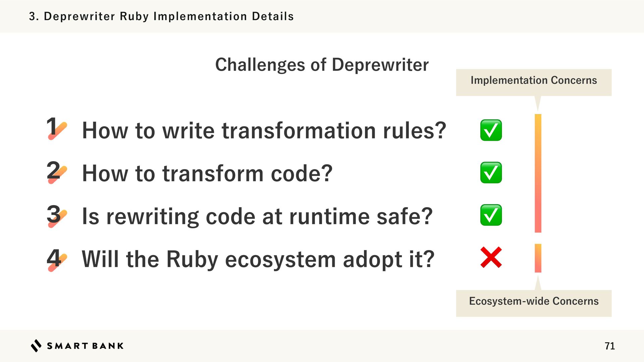
Task: Click the red cross mark icon
Action: (491, 257)
